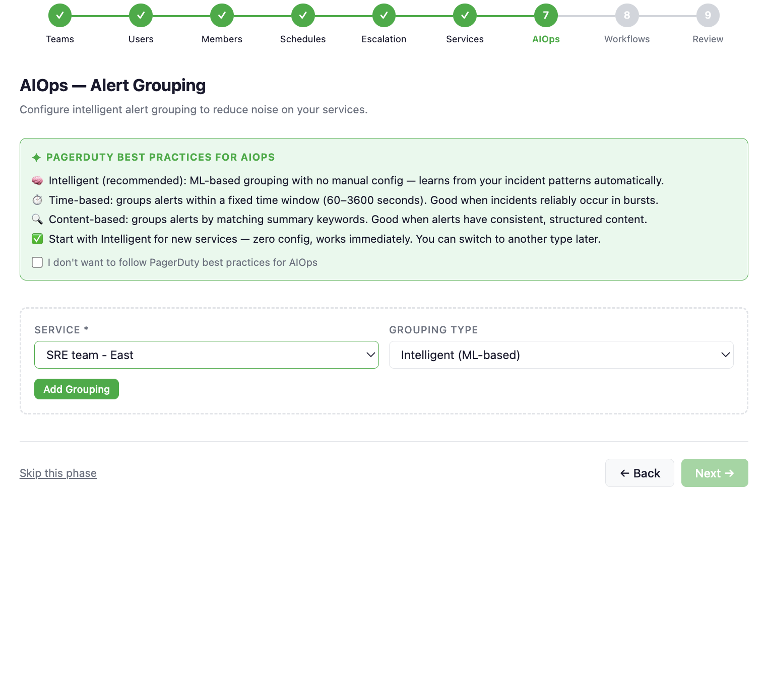Click the Services step checkmark circle

click(465, 15)
